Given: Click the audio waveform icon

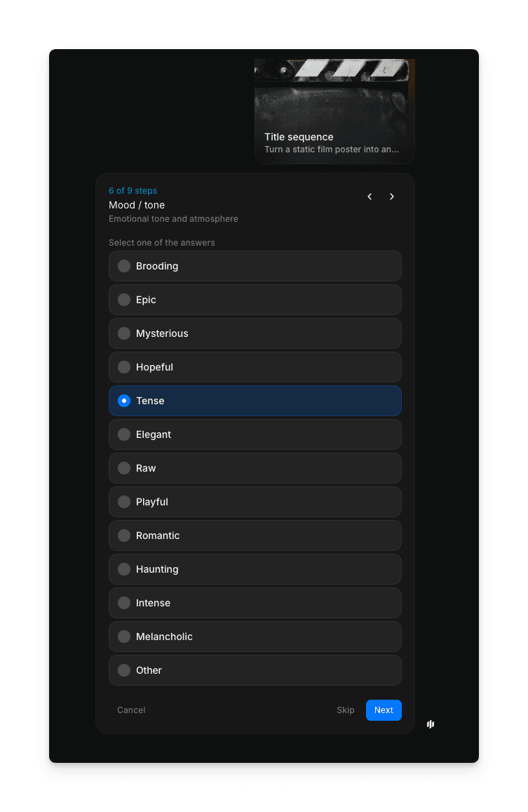Looking at the screenshot, I should point(431,724).
